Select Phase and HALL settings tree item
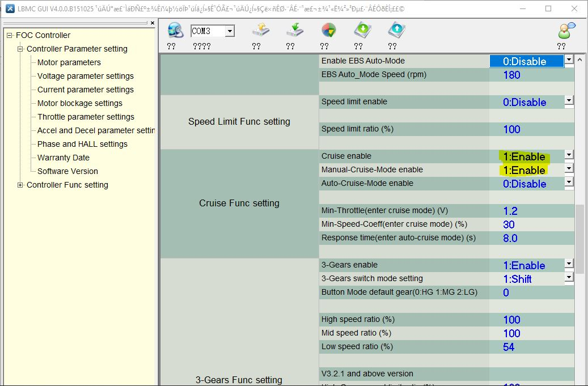The width and height of the screenshot is (588, 386). click(x=82, y=144)
